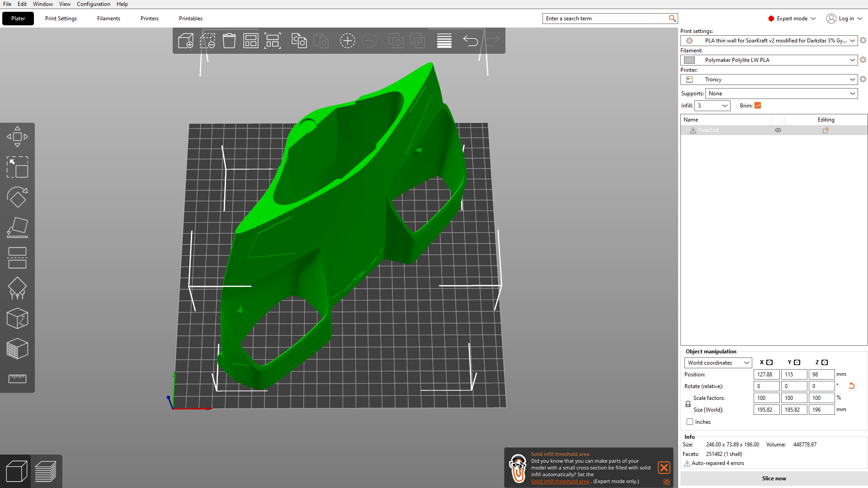Open the Cut tool
The width and height of the screenshot is (868, 488).
(17, 258)
